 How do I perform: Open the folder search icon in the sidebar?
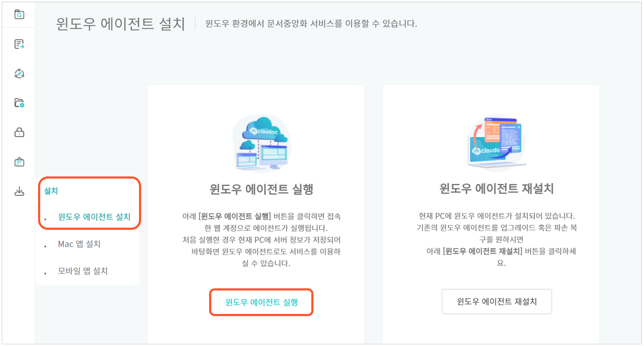point(19,15)
